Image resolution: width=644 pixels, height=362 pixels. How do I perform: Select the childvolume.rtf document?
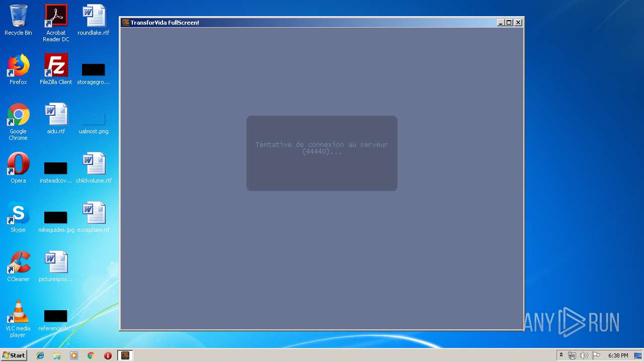[x=94, y=168]
